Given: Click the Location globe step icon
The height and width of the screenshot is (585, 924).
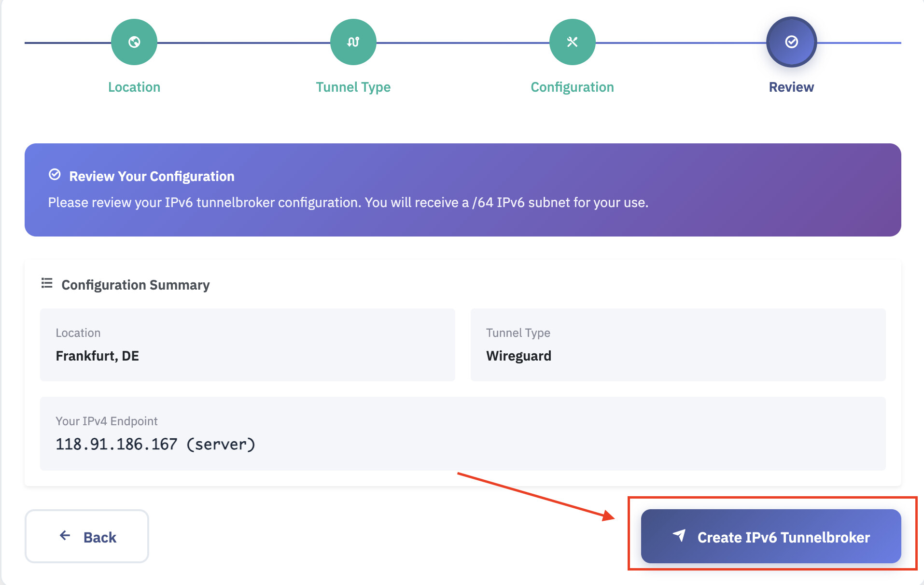Looking at the screenshot, I should (x=134, y=42).
